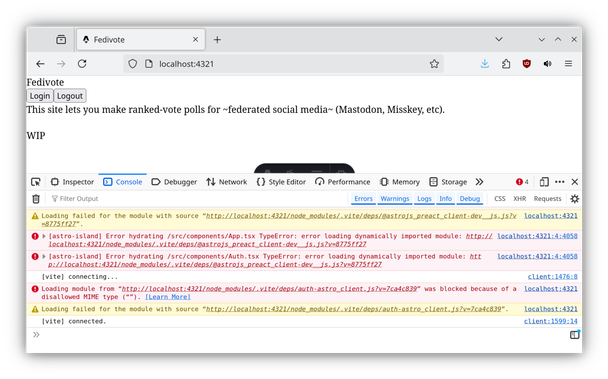This screenshot has width=608, height=379.
Task: Open the downloads panel
Action: click(485, 64)
